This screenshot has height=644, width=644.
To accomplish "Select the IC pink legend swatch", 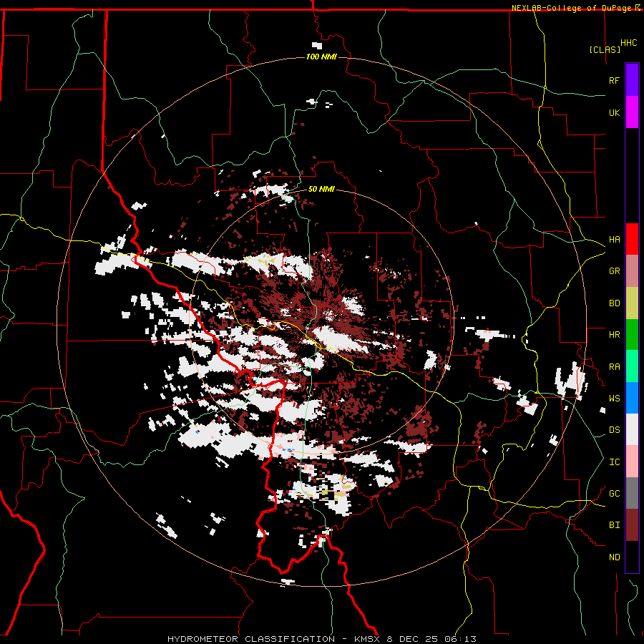I will pyautogui.click(x=632, y=462).
